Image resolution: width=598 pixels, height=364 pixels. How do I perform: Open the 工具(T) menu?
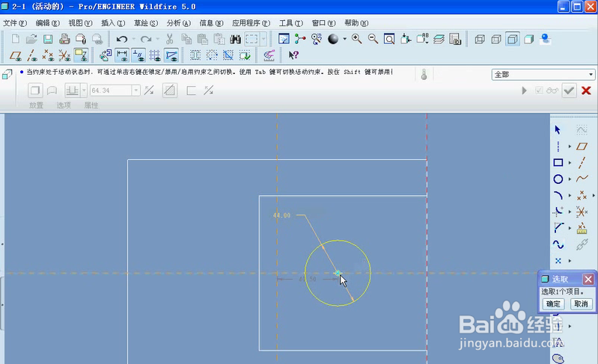tap(291, 23)
